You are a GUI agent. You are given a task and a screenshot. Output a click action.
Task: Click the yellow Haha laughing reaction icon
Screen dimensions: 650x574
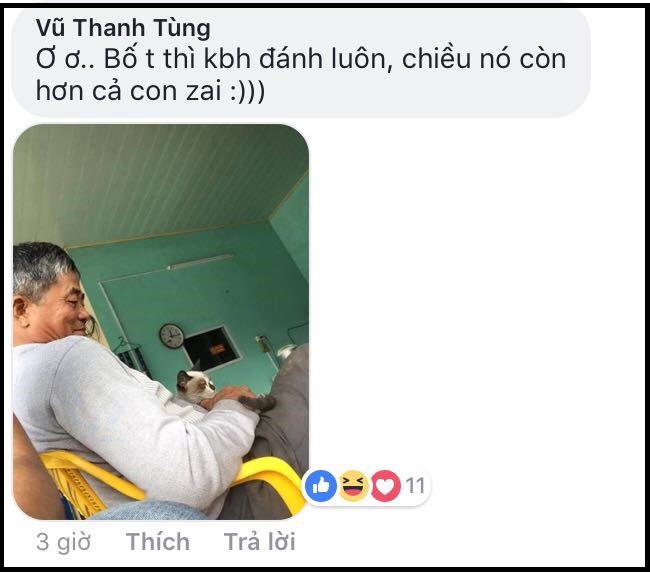point(353,485)
